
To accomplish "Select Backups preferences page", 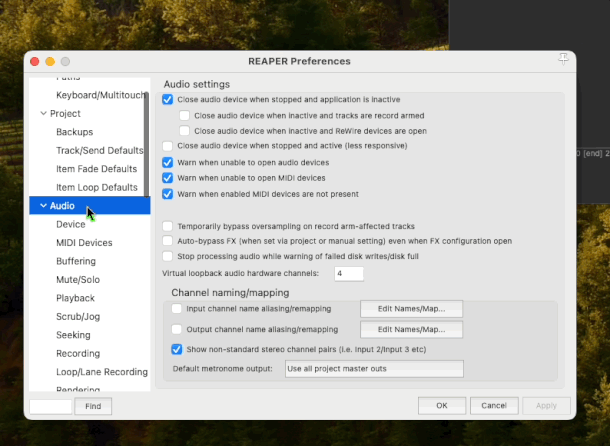I will (x=75, y=132).
